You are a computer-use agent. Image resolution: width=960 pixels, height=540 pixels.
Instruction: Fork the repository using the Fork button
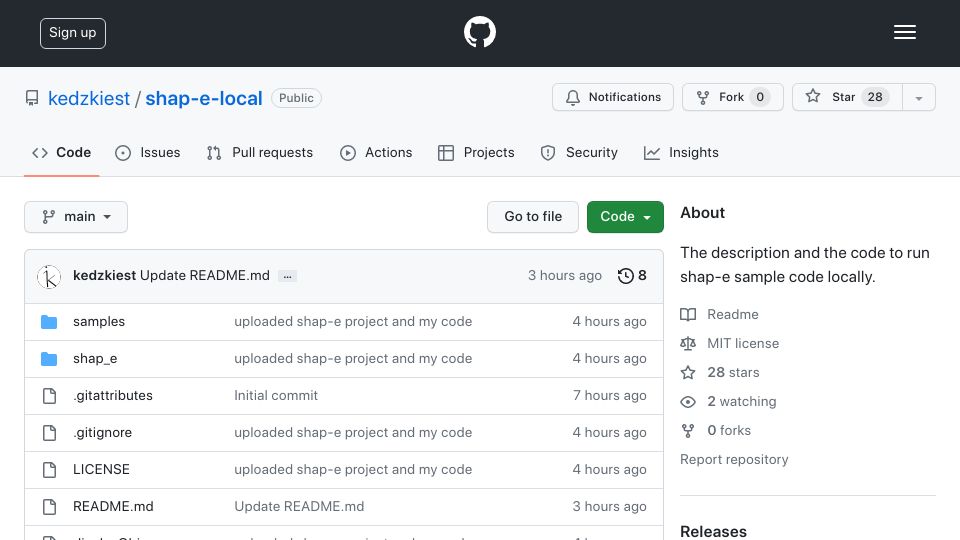pyautogui.click(x=733, y=97)
